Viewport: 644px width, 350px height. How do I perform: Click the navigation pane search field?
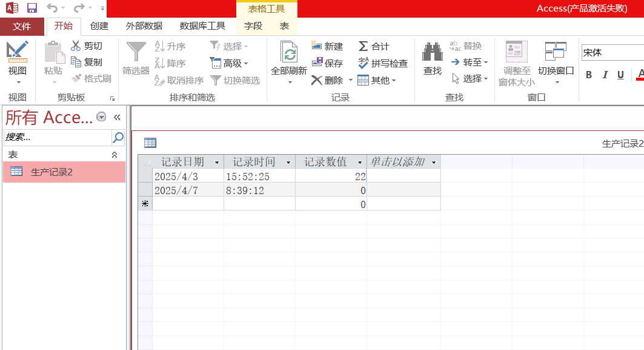[x=58, y=137]
